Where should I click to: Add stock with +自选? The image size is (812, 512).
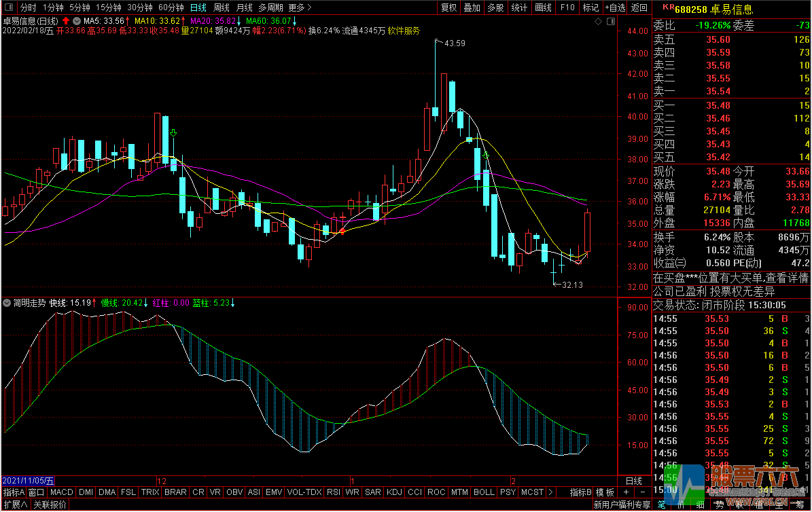click(615, 7)
